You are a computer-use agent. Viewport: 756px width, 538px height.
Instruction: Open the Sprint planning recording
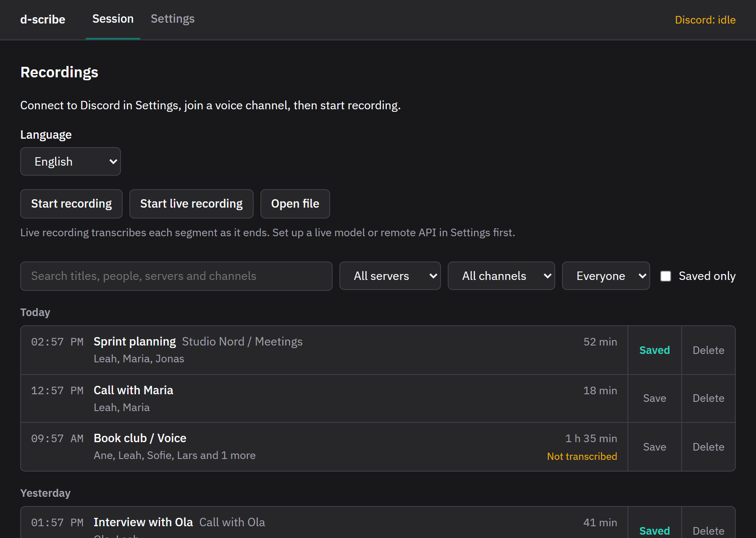(324, 350)
